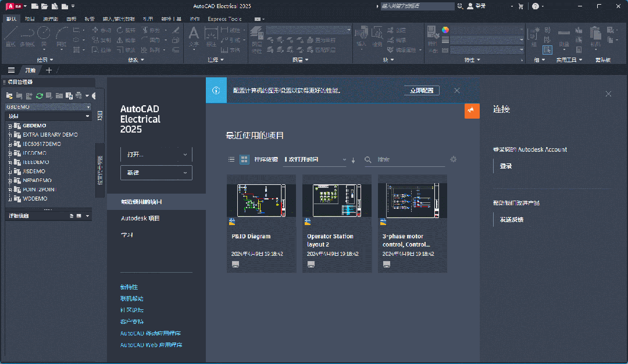Viewport: 628px width, 364px height.
Task: Click the 发送反馈 send feedback button
Action: click(x=512, y=219)
